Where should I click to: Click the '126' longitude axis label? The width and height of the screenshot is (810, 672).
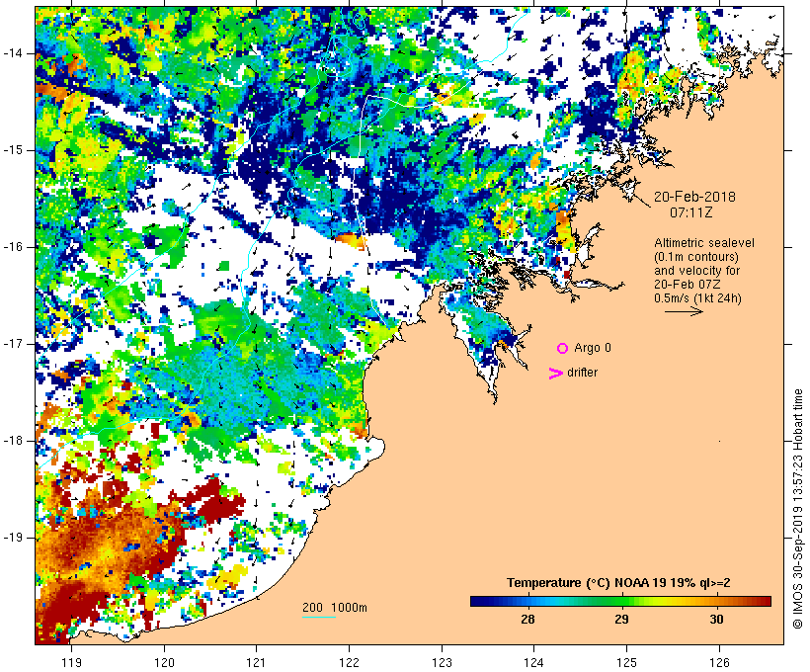719,663
